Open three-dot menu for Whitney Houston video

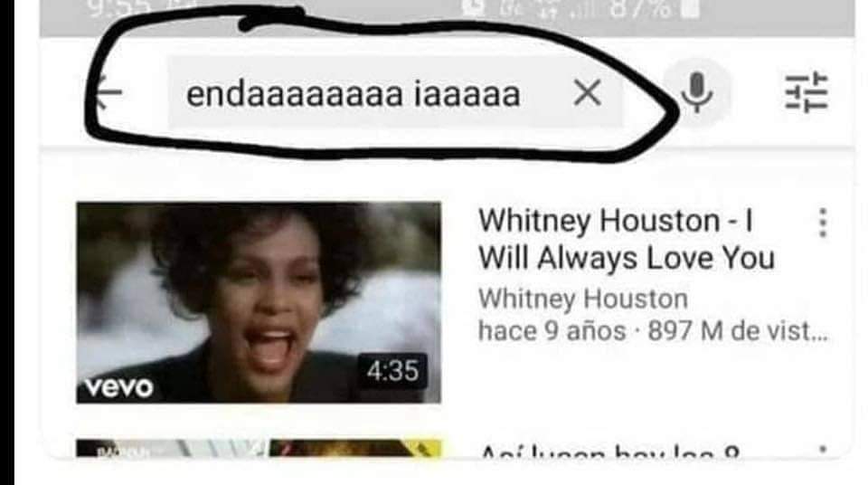coord(823,223)
